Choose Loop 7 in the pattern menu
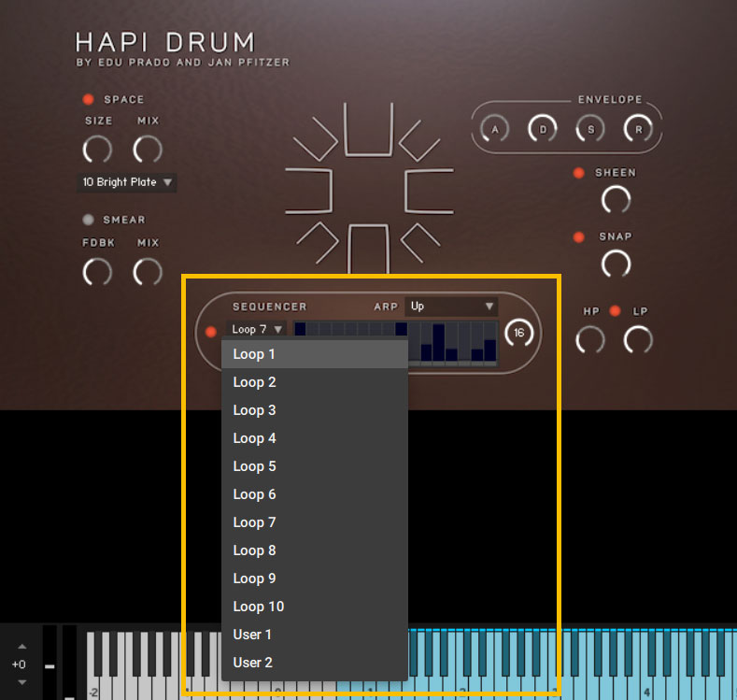 [315, 522]
